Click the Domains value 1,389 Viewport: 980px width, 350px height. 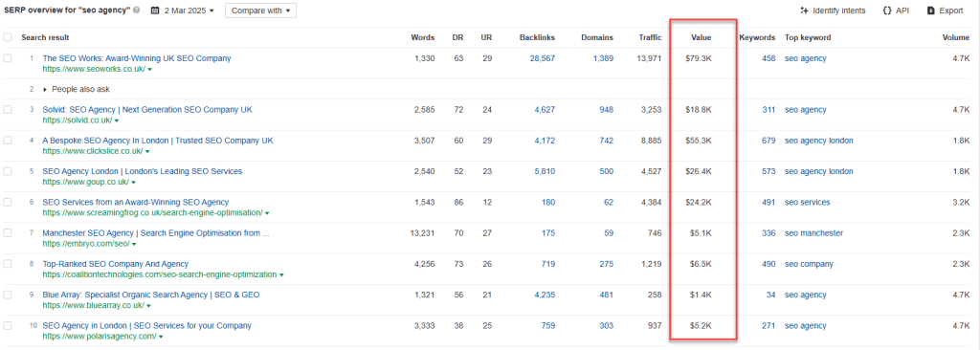pyautogui.click(x=603, y=58)
